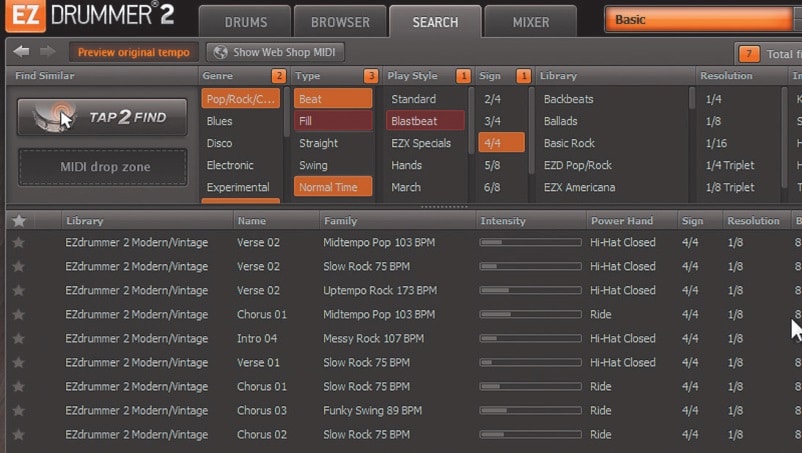Click the star column header icon
This screenshot has width=802, height=453.
pyautogui.click(x=19, y=221)
